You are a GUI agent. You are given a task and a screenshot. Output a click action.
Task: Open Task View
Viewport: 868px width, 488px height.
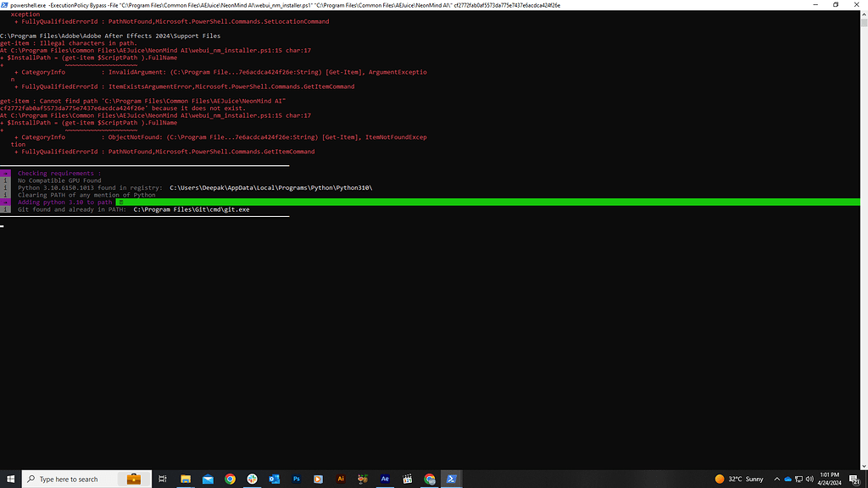(161, 479)
